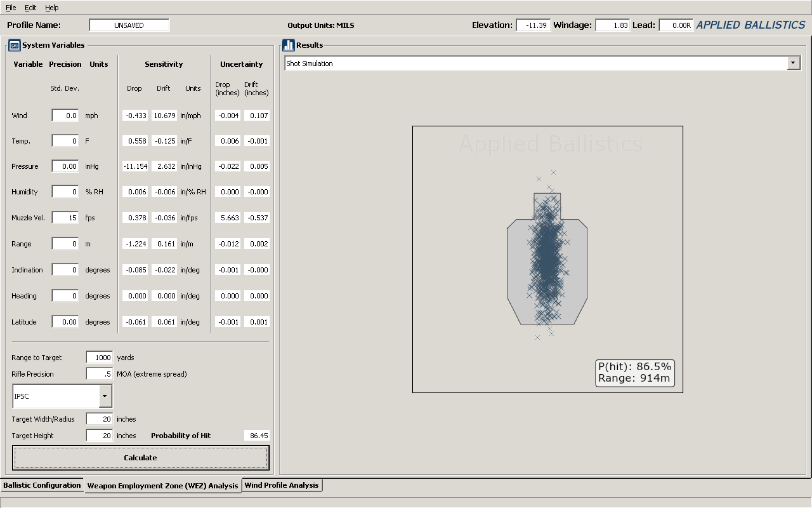812x508 pixels.
Task: Edit the Inclination std. dev. input
Action: point(65,270)
